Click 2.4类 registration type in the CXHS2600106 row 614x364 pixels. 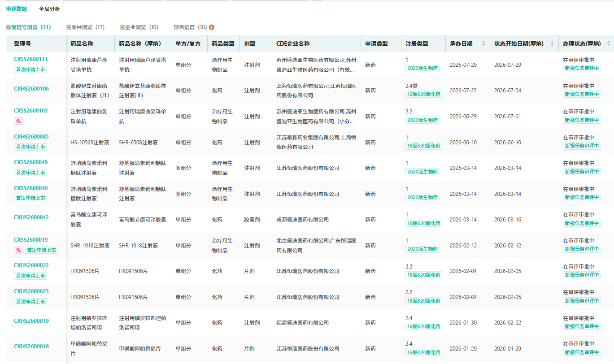412,86
